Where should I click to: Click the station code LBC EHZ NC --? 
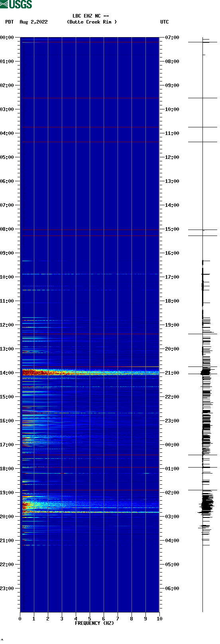click(x=91, y=16)
